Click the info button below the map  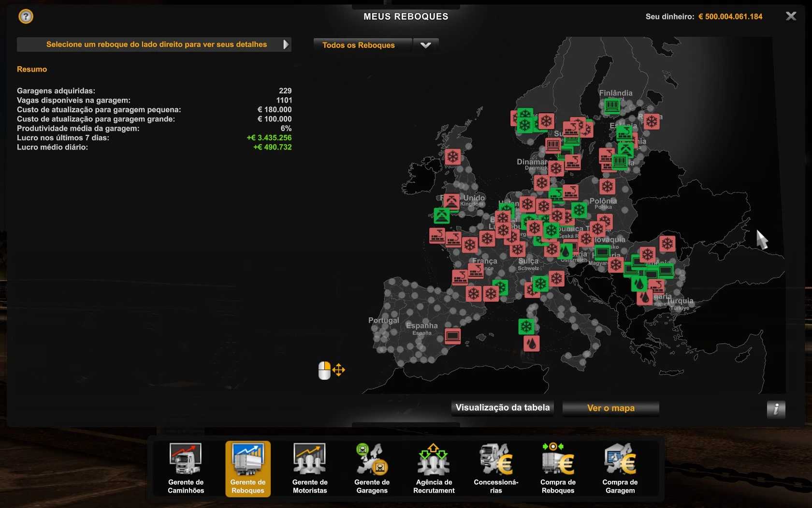click(x=776, y=409)
